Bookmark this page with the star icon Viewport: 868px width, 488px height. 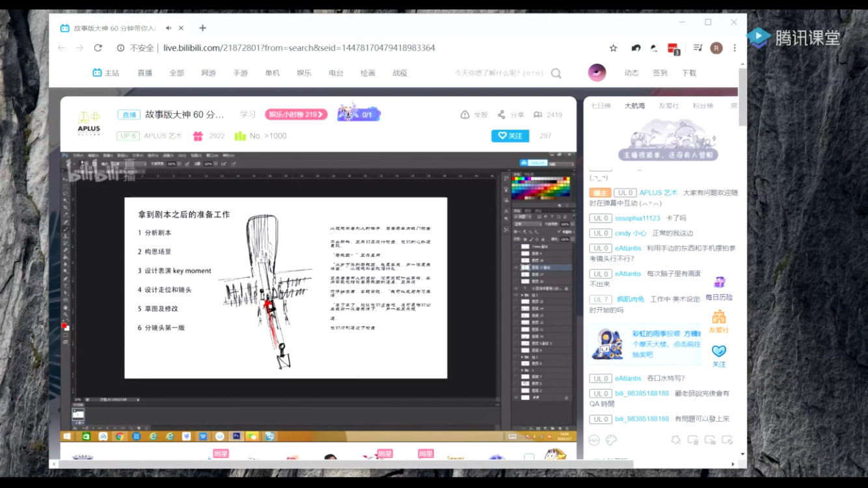(613, 48)
